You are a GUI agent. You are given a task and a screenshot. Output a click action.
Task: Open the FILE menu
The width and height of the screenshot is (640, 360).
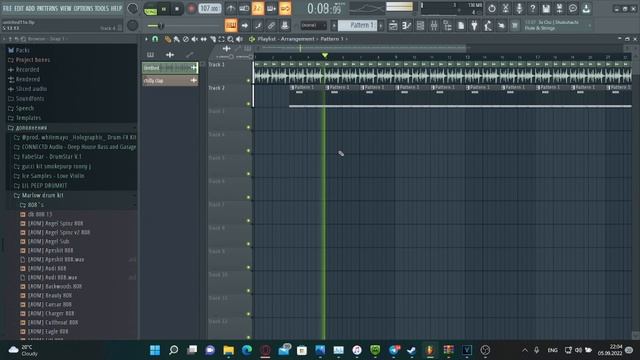click(x=7, y=8)
